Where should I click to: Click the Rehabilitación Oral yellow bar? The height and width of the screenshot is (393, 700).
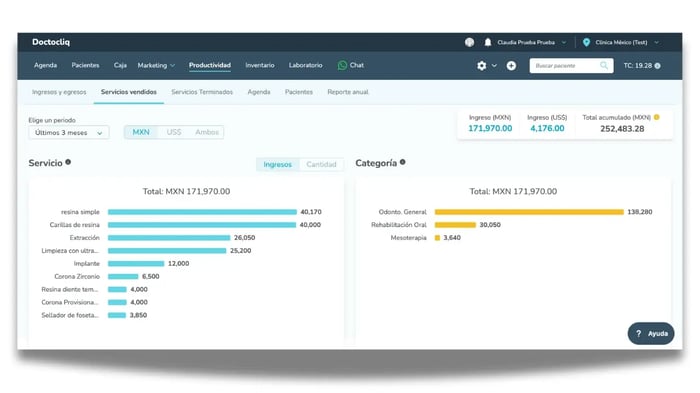tap(455, 225)
